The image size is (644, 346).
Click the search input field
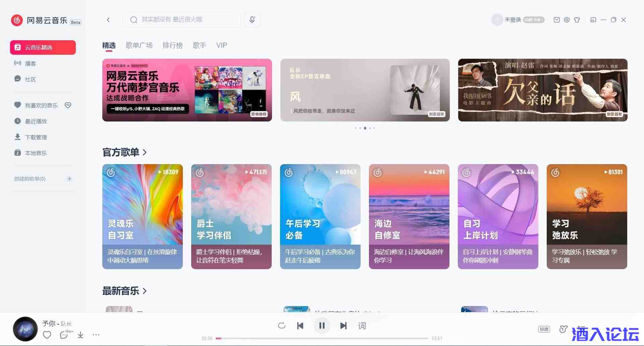pyautogui.click(x=181, y=20)
